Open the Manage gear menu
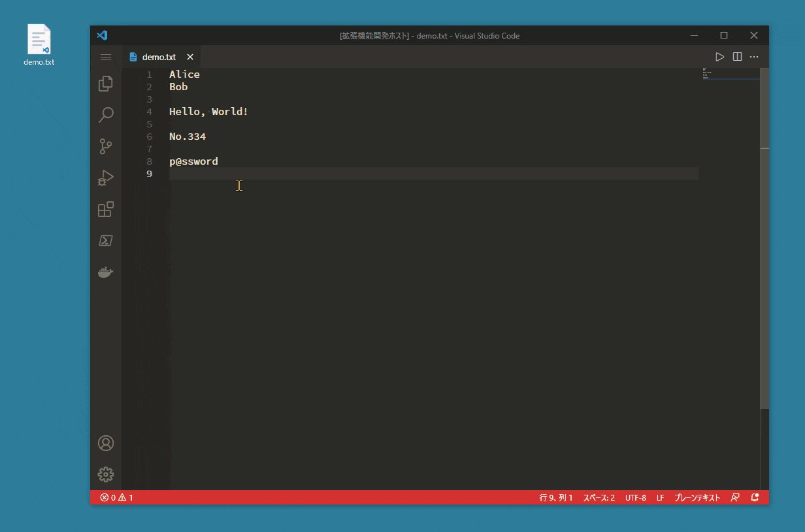 [x=106, y=474]
